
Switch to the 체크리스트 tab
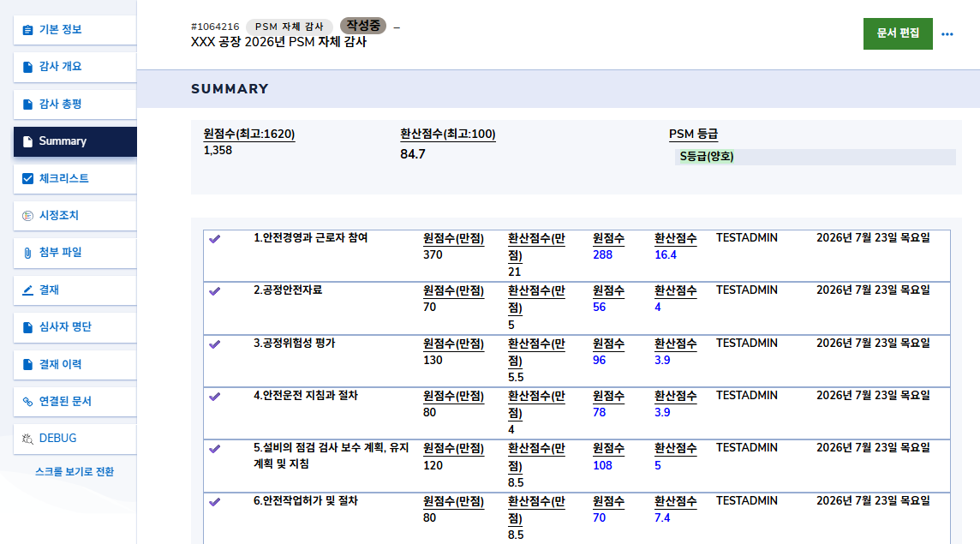tap(75, 179)
